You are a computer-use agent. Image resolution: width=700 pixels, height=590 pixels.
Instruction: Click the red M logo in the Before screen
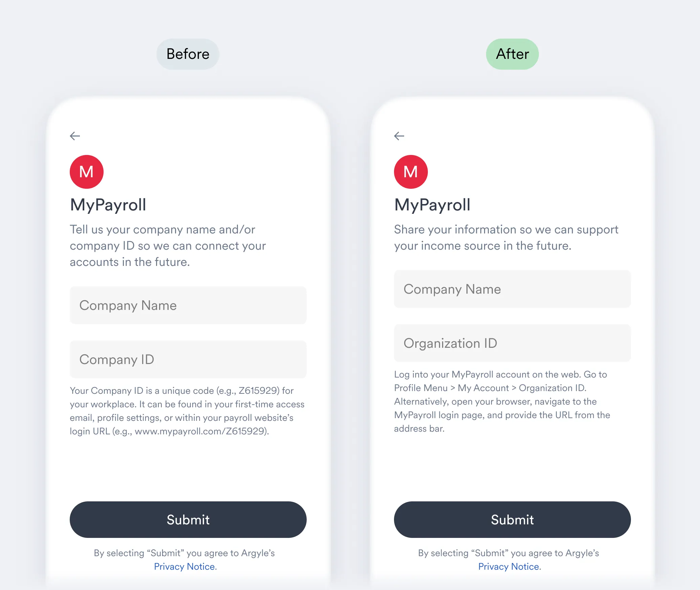87,172
